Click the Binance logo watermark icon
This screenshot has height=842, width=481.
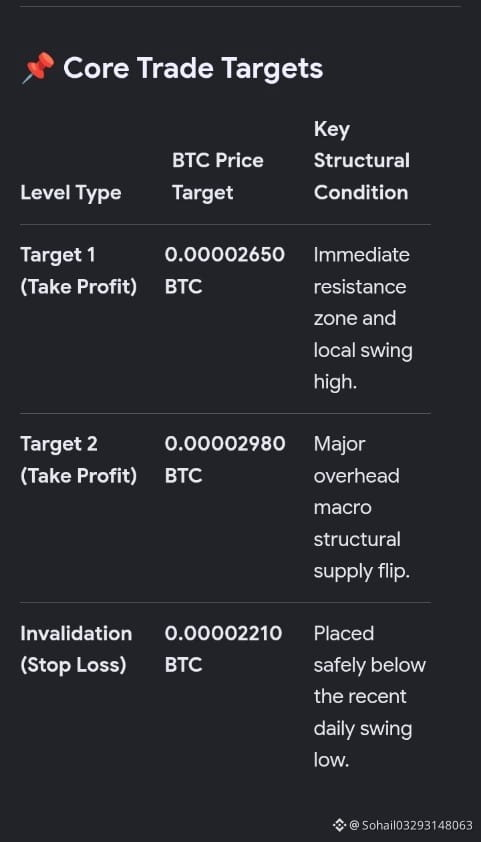339,825
